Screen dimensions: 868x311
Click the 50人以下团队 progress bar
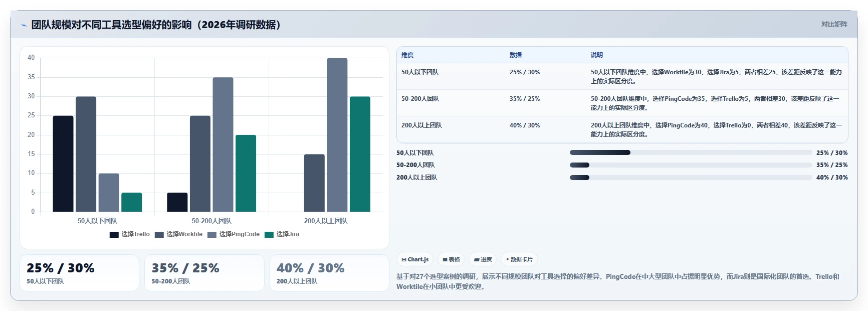[x=691, y=152]
